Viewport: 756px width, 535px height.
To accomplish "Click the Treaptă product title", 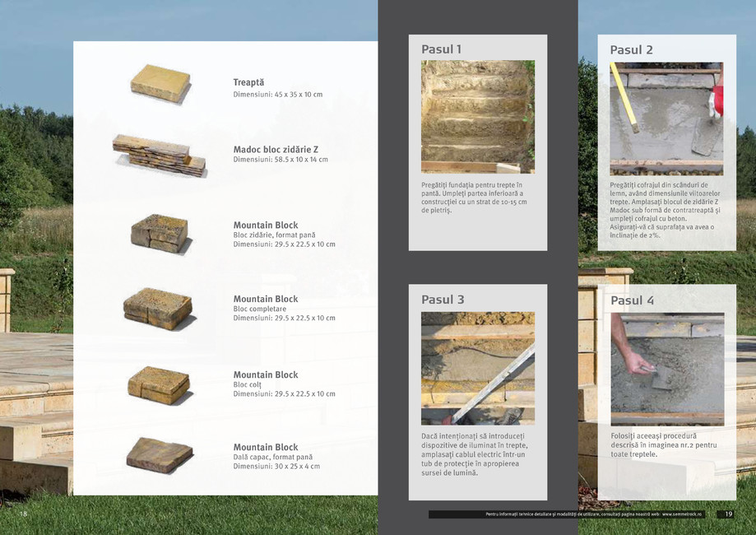I will [248, 82].
